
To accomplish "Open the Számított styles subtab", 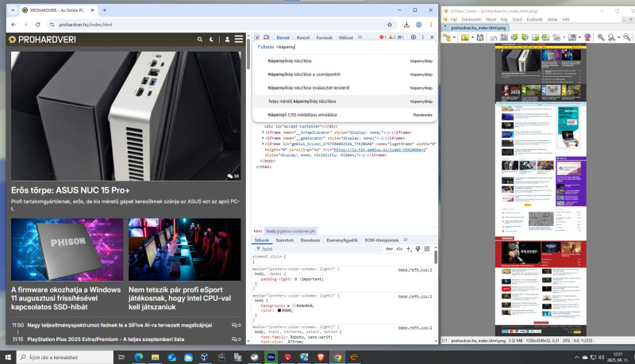I will pyautogui.click(x=284, y=240).
